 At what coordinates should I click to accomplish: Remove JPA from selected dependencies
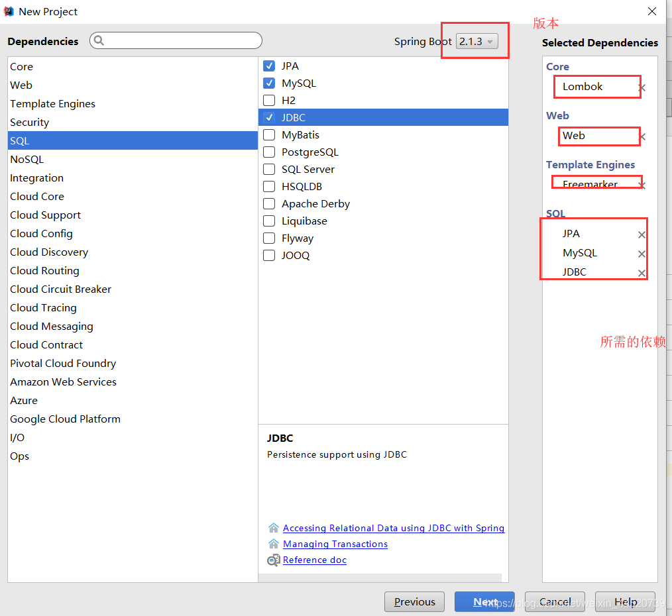click(x=642, y=234)
